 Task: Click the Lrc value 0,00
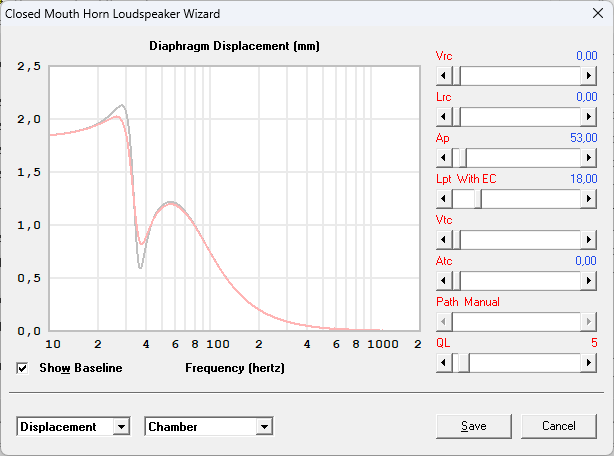pos(587,97)
